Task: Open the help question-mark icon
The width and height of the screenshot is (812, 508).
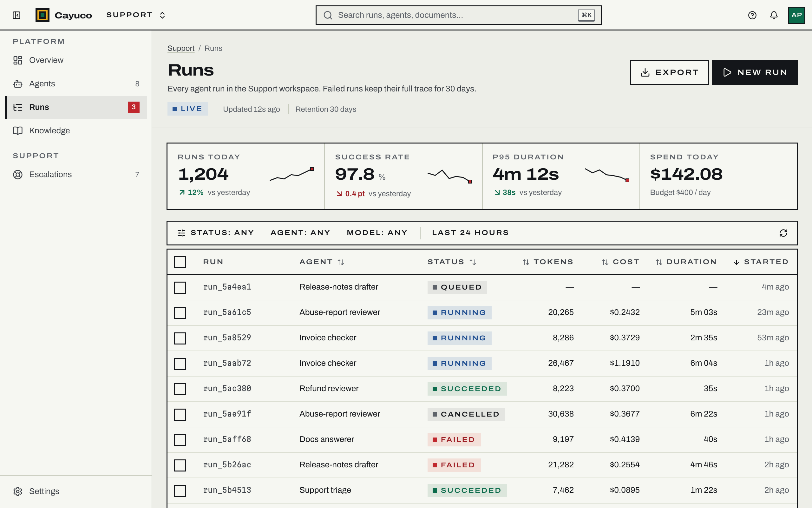Action: pyautogui.click(x=752, y=15)
